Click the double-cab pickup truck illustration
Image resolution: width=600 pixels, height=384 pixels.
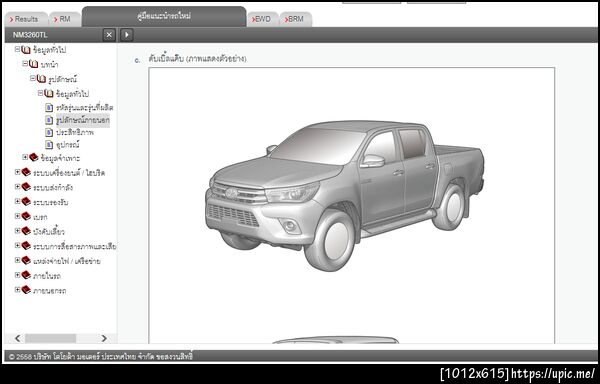(344, 195)
